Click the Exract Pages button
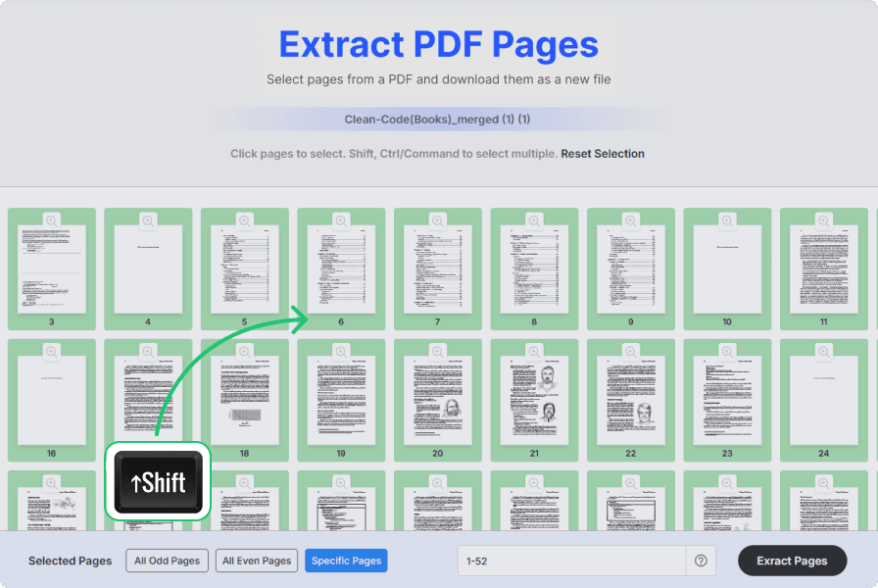The height and width of the screenshot is (588, 878). [792, 561]
